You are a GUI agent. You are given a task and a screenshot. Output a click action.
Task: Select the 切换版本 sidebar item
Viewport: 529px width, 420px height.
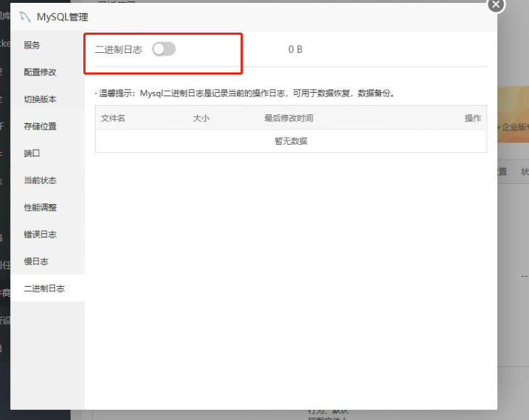tap(40, 99)
